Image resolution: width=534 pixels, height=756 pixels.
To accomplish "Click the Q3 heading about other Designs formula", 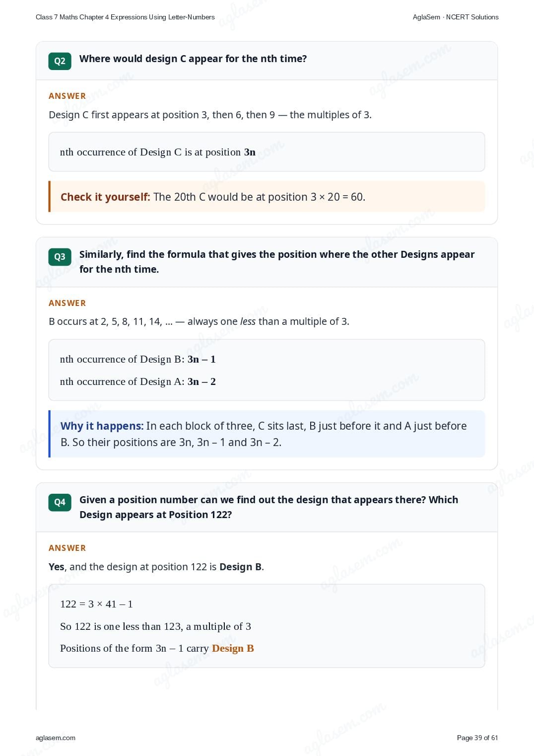I will pyautogui.click(x=277, y=262).
